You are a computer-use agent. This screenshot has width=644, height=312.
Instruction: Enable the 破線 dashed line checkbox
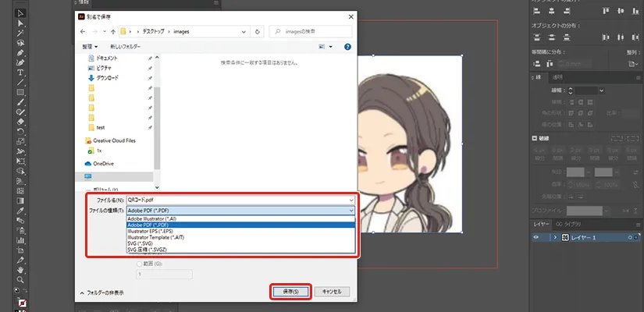coord(535,138)
